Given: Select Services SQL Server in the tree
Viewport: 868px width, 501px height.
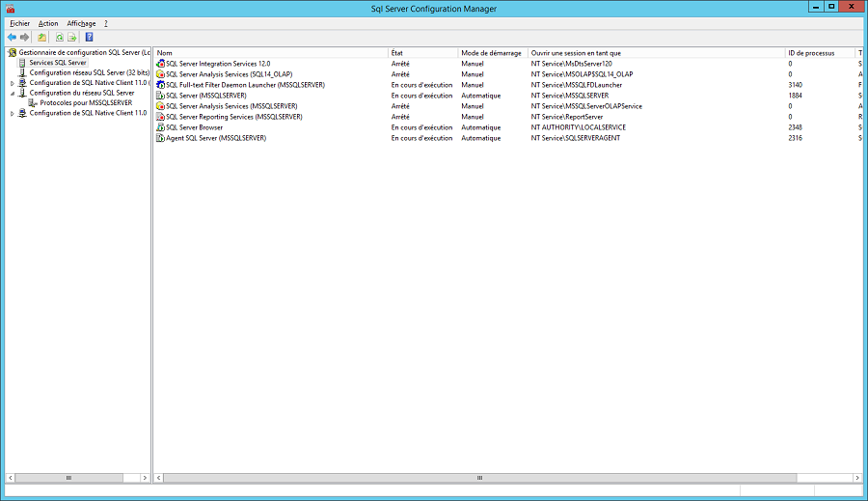Looking at the screenshot, I should (58, 63).
